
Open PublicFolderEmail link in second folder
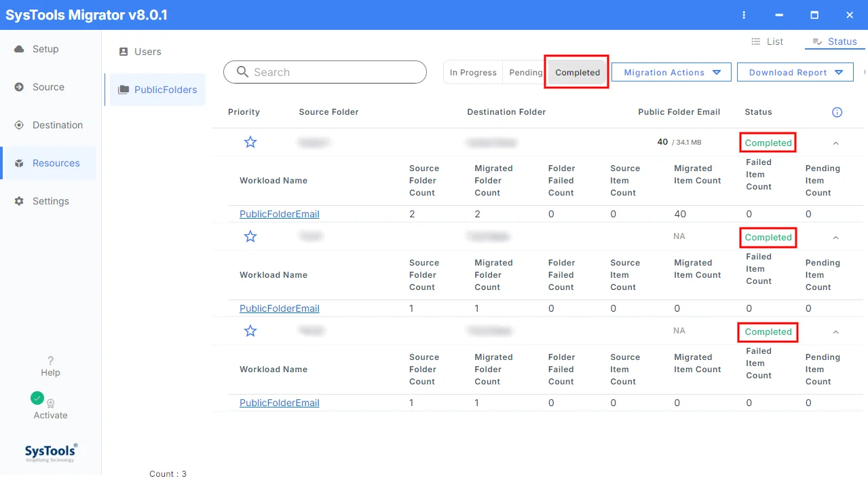tap(280, 308)
